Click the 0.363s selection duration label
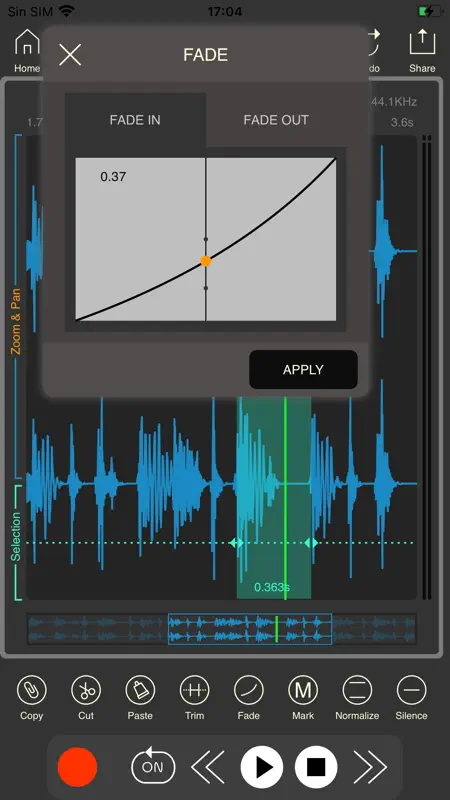 pos(272,587)
